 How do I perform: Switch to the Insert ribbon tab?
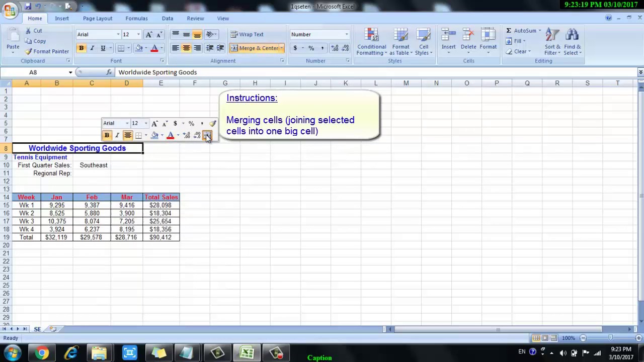pyautogui.click(x=62, y=18)
